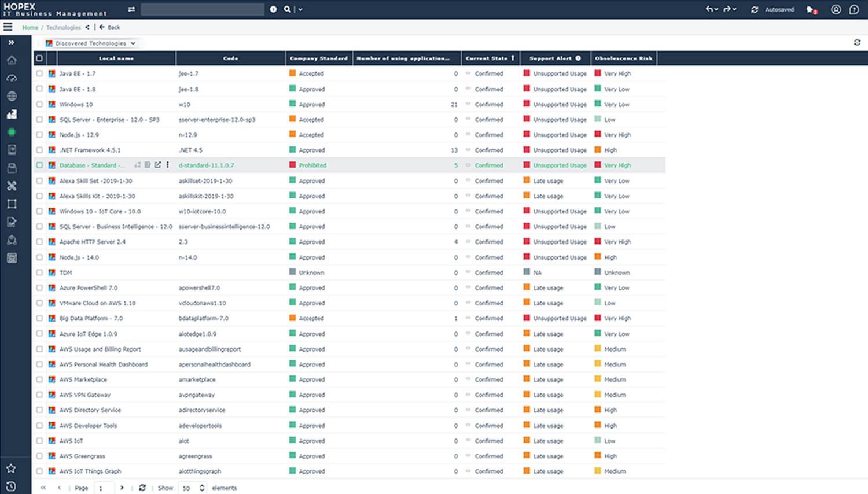Click the Redo arrow
868x494 pixels.
pyautogui.click(x=727, y=9)
